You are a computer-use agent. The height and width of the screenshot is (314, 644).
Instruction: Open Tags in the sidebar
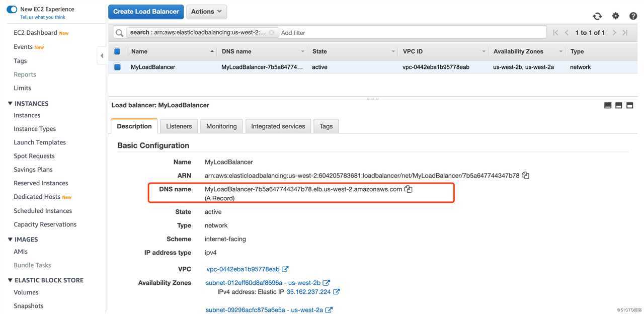coord(20,61)
